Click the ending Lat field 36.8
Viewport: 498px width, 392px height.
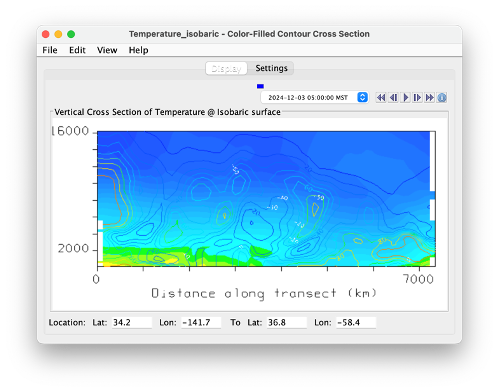(x=287, y=323)
